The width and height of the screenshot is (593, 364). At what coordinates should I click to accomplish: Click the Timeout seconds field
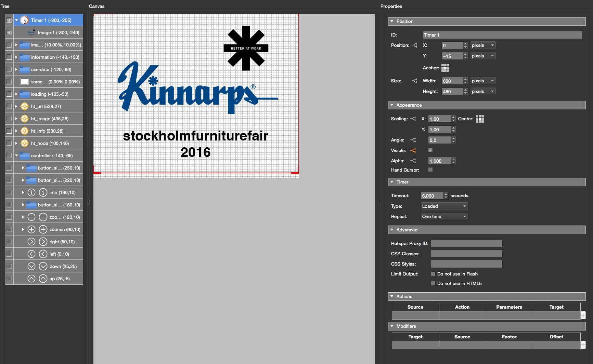432,196
